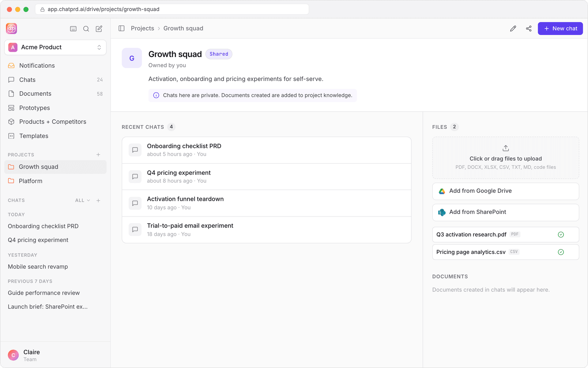Screen dimensions: 588x368
Task: Add from SharePoint
Action: (506, 212)
